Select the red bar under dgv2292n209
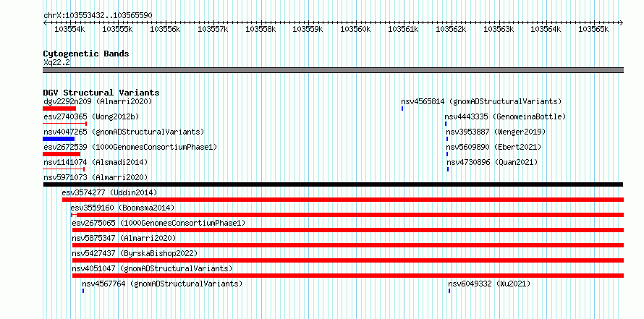The width and height of the screenshot is (644, 319). (x=59, y=109)
